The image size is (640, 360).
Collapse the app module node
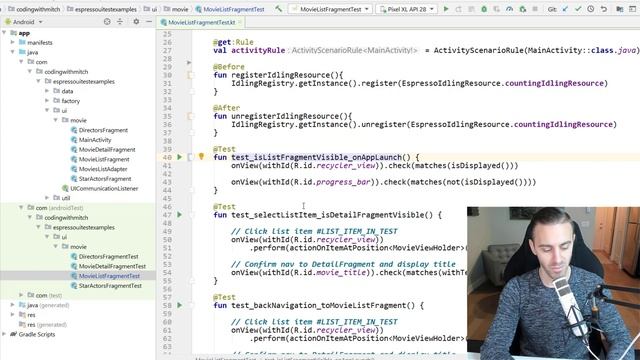[4, 33]
